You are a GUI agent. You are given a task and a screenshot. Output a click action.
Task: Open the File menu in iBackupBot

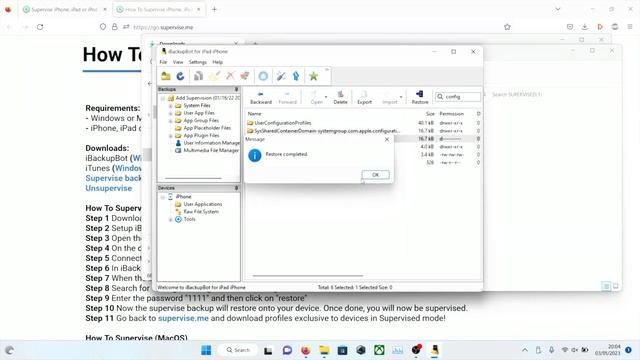click(x=163, y=62)
